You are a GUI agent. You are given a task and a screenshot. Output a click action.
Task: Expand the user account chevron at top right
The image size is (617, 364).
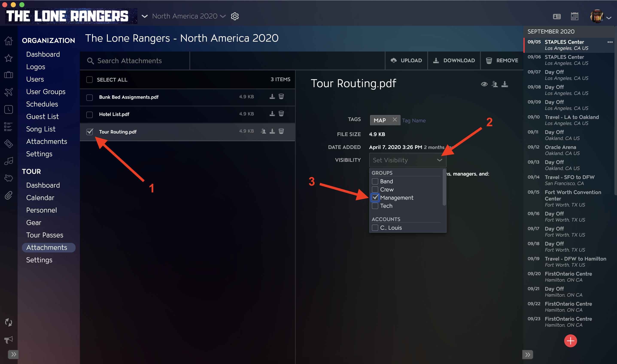[x=609, y=18]
